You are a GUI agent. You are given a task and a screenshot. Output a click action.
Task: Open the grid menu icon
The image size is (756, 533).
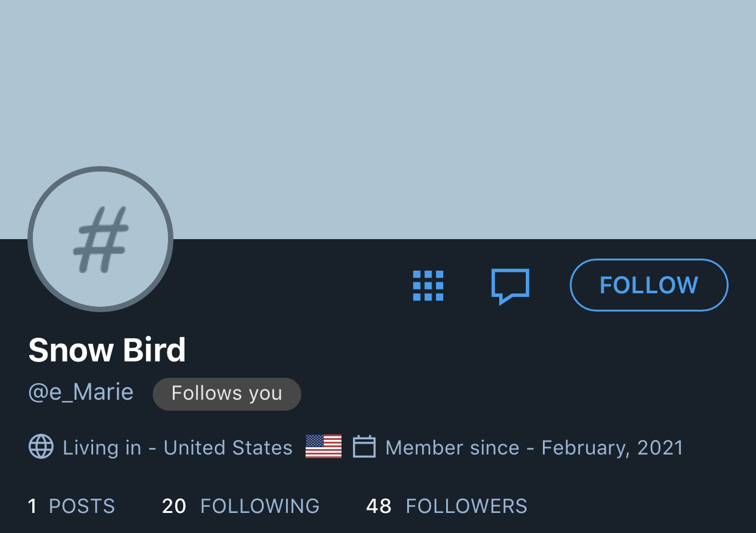[x=429, y=285]
